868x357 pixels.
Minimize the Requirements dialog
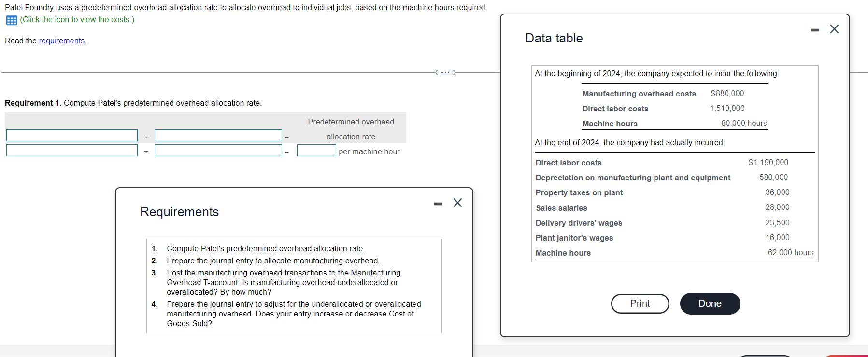tap(438, 204)
